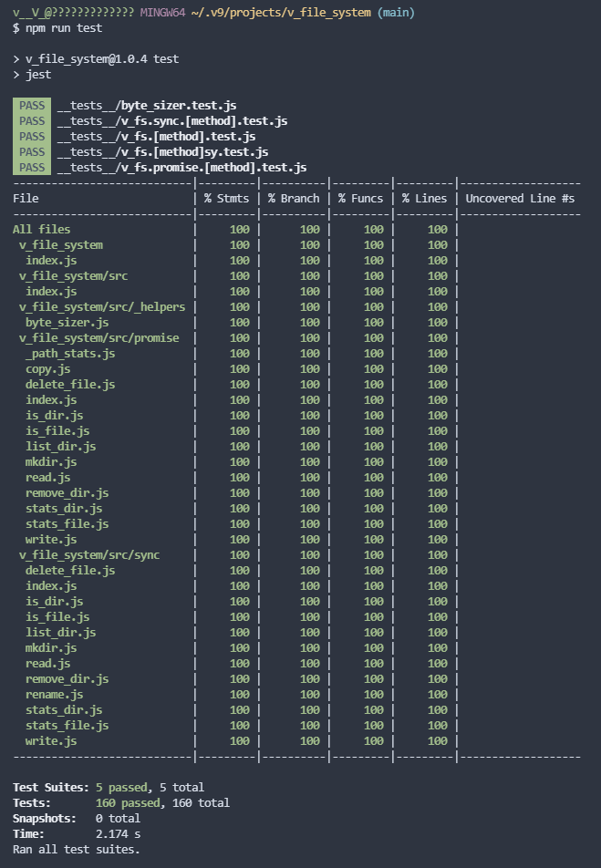Screen dimensions: 601x868
Task: Click 'Uncovered Line #s' column header
Action: [x=520, y=198]
